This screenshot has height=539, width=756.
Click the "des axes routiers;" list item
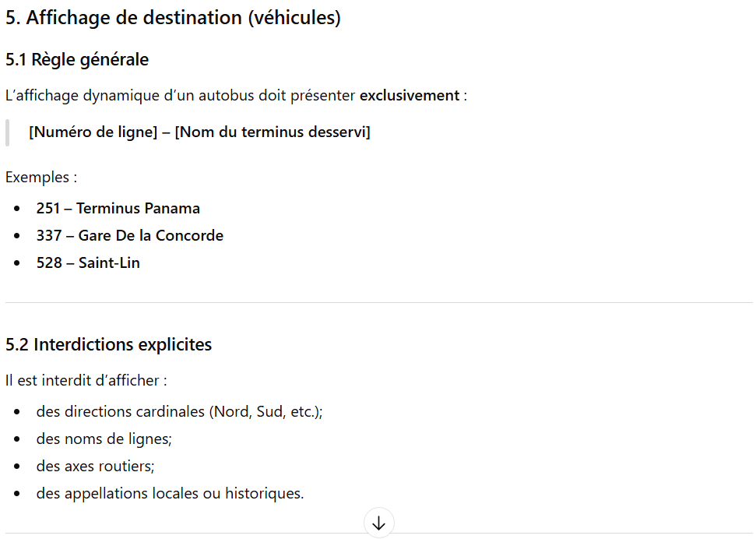pos(95,466)
